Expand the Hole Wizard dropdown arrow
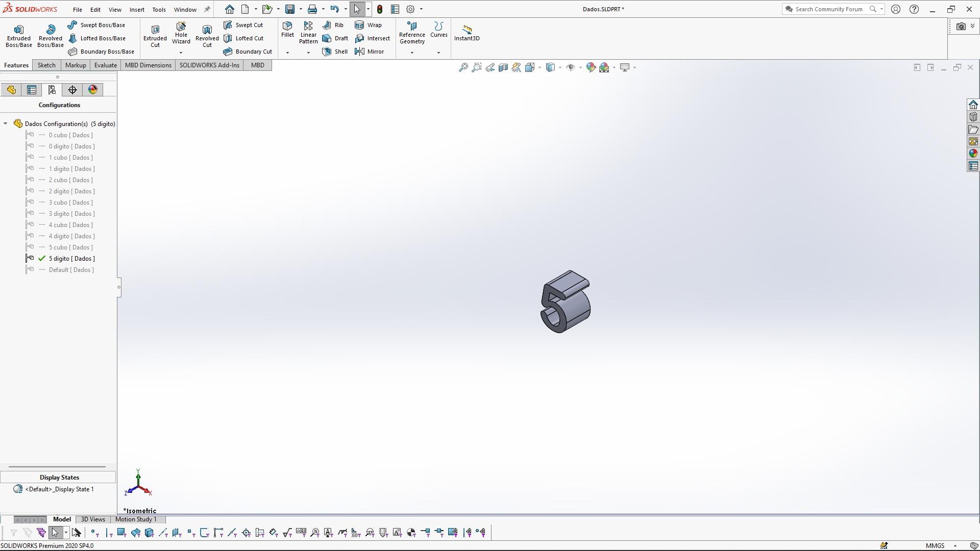 [x=181, y=53]
